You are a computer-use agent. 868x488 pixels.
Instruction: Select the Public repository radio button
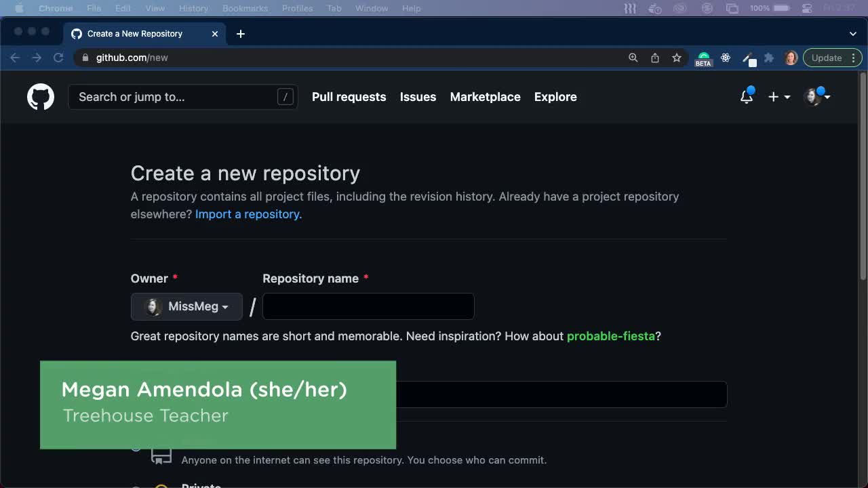(x=136, y=447)
